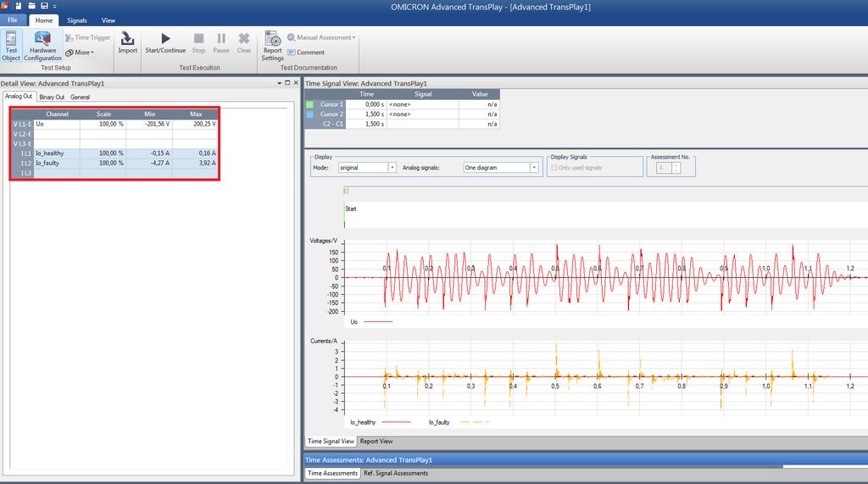Open Report Settings
This screenshot has height=484, width=868.
click(x=272, y=46)
